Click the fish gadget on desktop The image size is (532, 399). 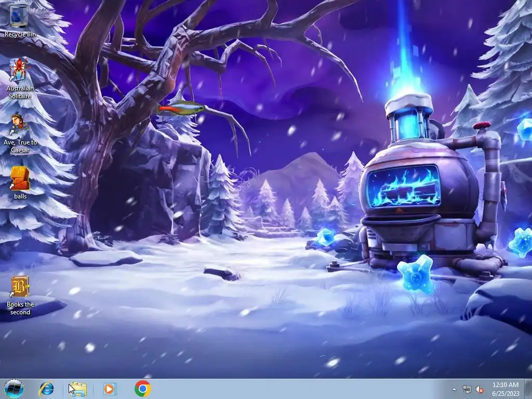point(181,108)
